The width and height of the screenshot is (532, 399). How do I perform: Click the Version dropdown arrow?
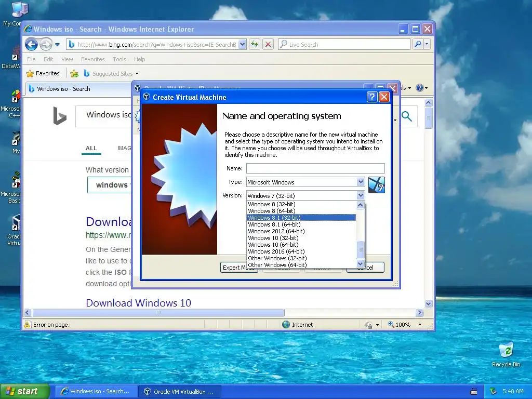[x=361, y=195]
